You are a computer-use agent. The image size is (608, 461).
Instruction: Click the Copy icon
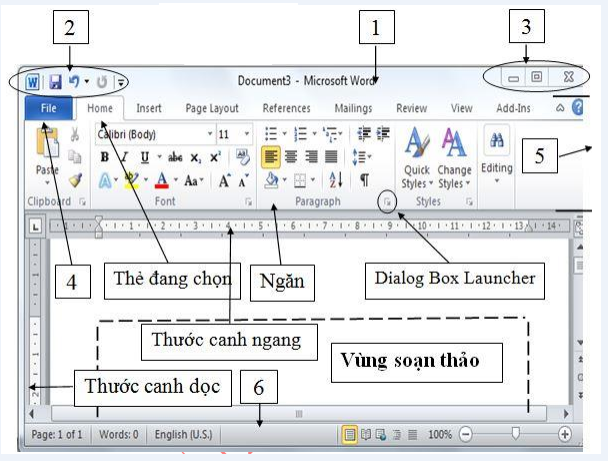click(x=74, y=157)
